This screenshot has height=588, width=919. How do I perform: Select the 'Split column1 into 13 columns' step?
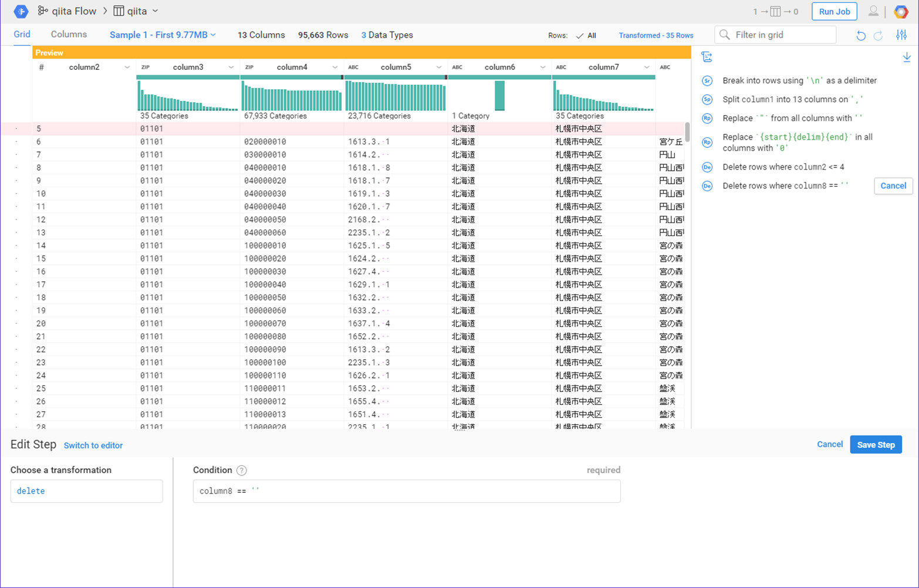point(792,100)
